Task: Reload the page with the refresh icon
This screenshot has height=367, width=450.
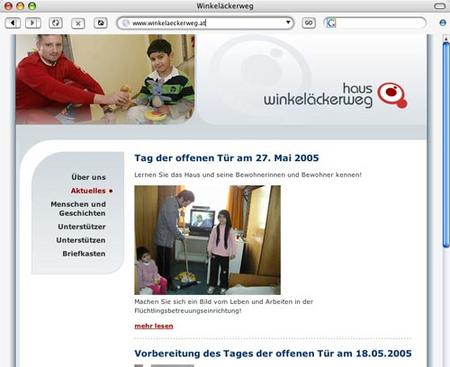Action: coord(55,23)
